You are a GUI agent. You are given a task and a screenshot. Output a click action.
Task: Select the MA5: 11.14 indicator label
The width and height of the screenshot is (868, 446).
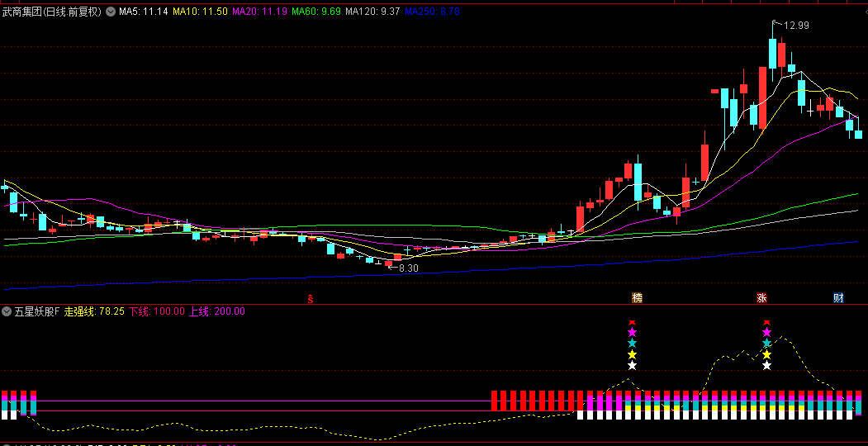[143, 11]
